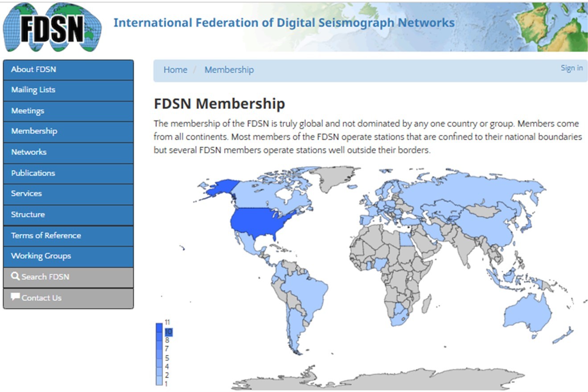Click the Home breadcrumb link
The image size is (588, 392).
coord(175,70)
